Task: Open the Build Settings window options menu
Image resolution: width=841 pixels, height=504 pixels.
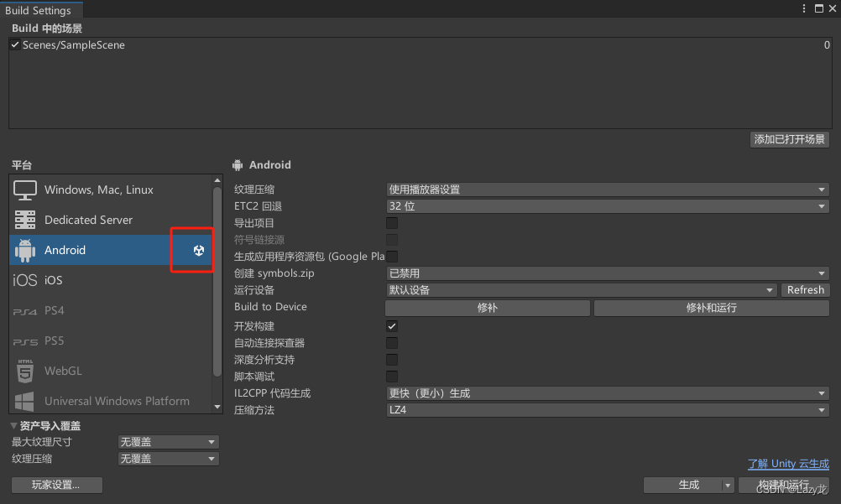Action: pos(803,8)
